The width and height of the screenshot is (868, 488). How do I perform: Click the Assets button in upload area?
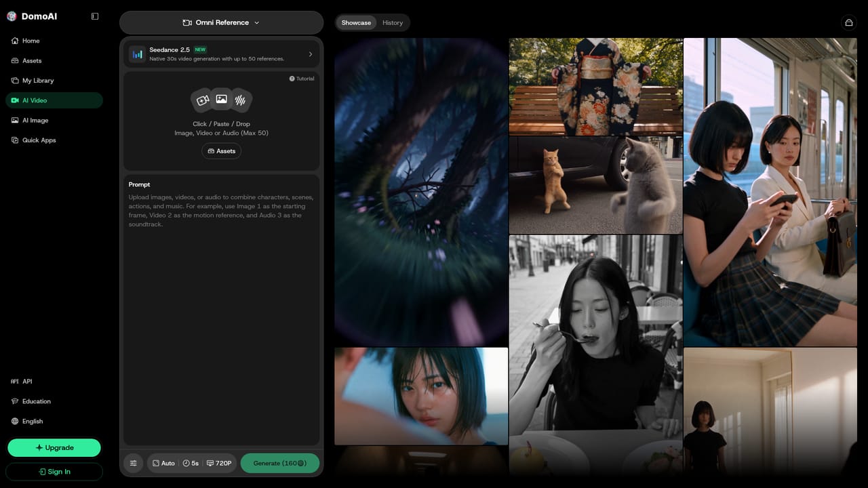(221, 151)
